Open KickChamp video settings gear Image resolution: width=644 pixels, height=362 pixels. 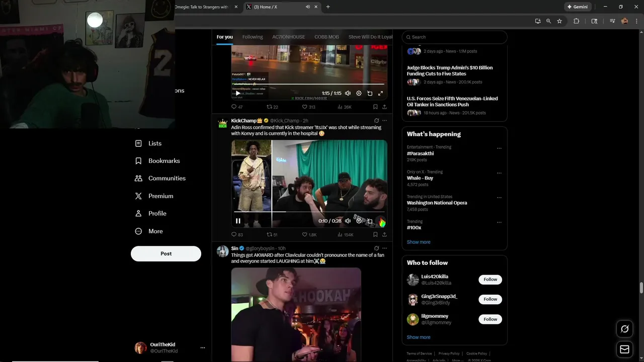[x=359, y=221]
